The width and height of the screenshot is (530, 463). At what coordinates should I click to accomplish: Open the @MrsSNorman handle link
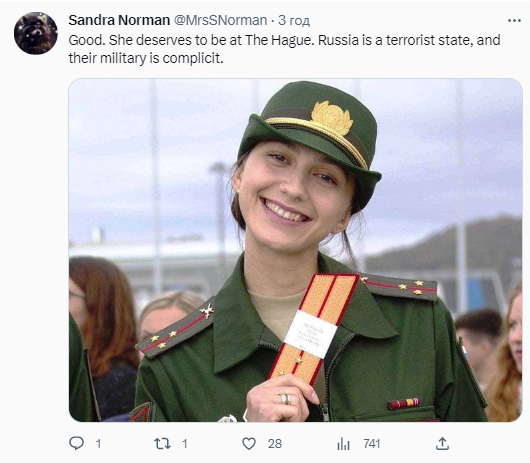(x=220, y=21)
